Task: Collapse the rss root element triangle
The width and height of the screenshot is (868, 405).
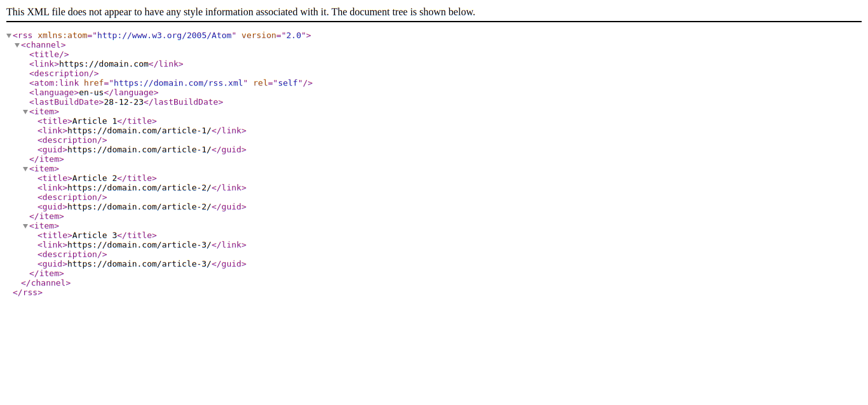Action: 9,36
